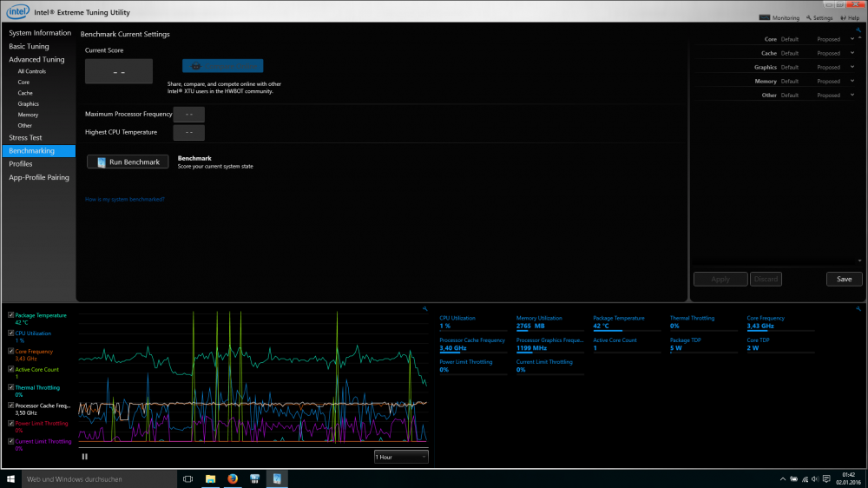Image resolution: width=868 pixels, height=488 pixels.
Task: Expand the Memory settings row chevron
Action: tap(852, 81)
